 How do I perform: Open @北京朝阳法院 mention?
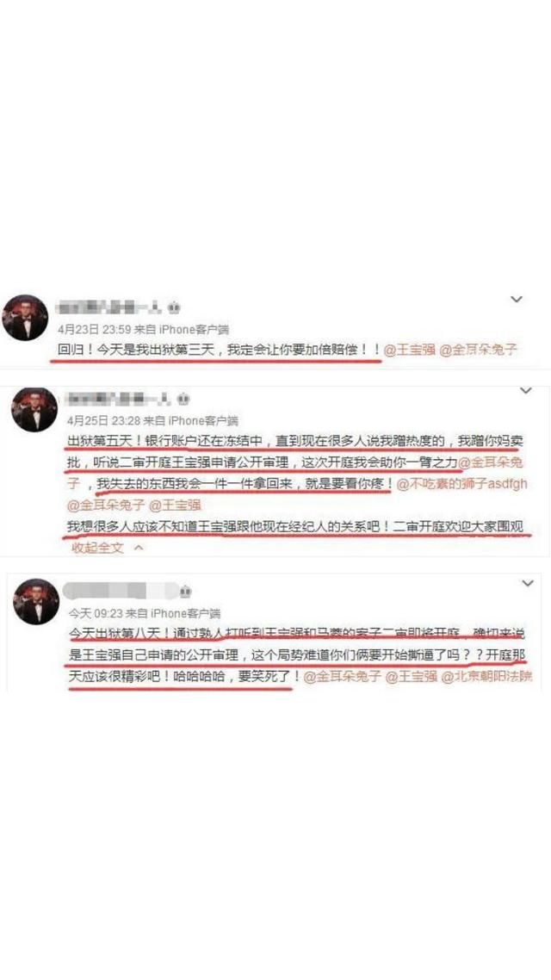486,677
